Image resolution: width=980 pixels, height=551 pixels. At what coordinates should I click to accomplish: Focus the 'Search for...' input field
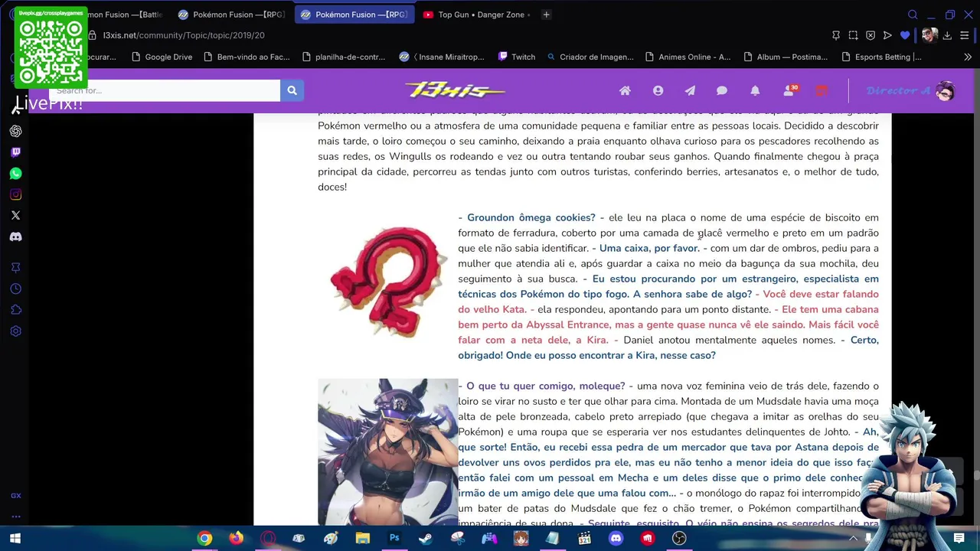point(165,90)
